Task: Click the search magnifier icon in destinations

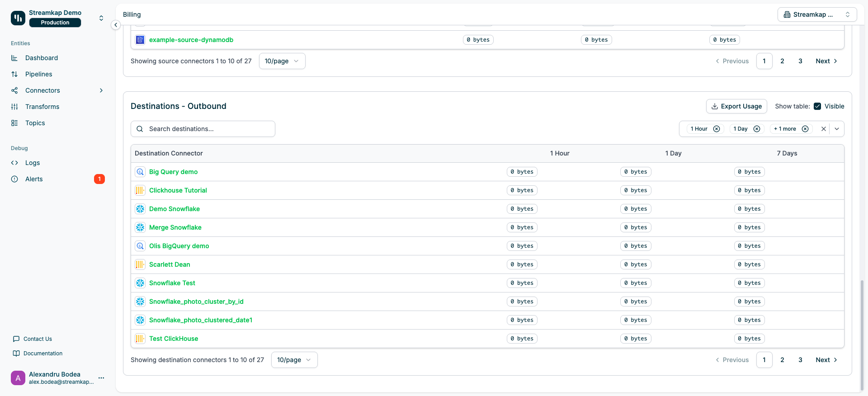Action: pos(140,129)
